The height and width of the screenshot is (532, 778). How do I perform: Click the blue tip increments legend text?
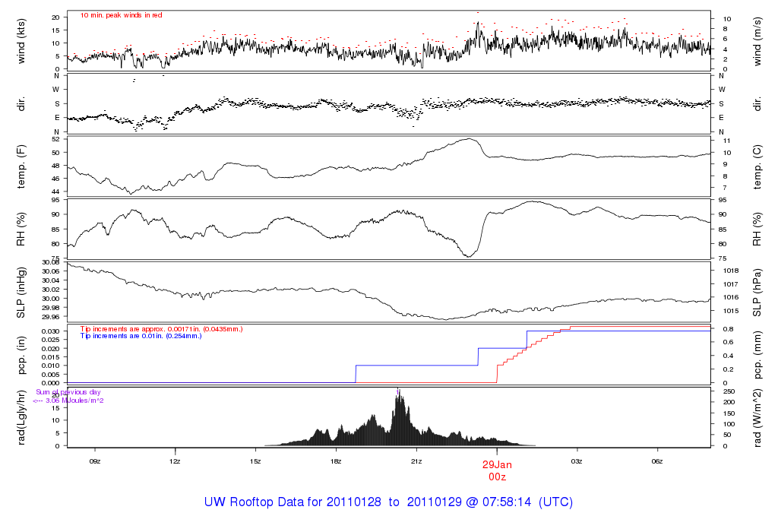pos(141,336)
